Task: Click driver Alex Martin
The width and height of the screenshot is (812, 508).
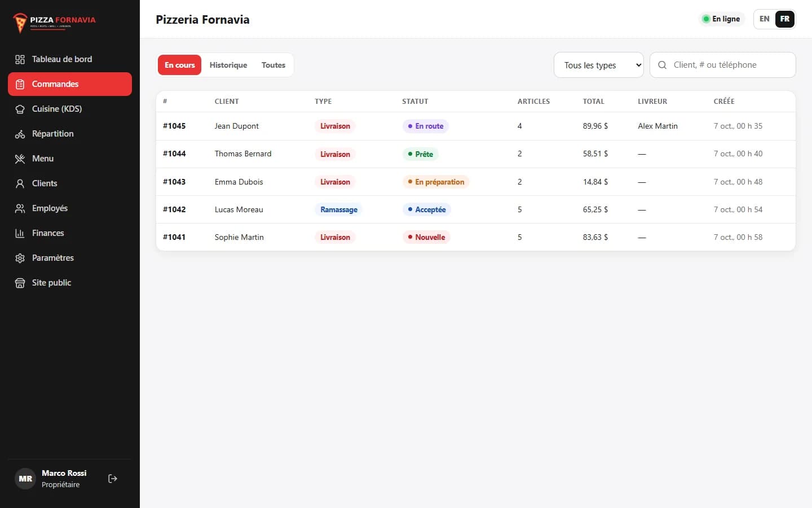Action: point(657,126)
